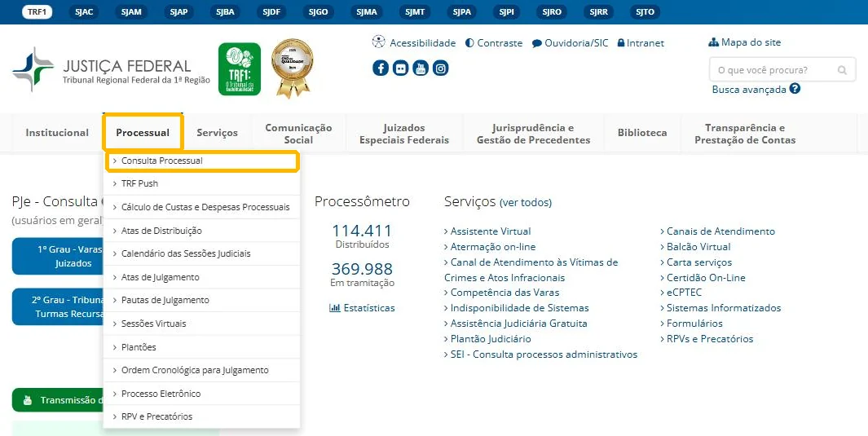Select the SJAP section tab

(x=178, y=11)
